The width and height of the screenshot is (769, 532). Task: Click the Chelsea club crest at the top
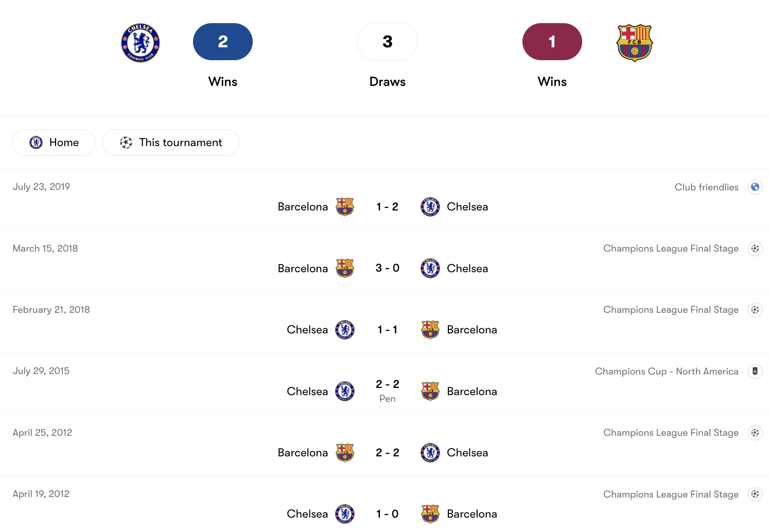tap(141, 43)
